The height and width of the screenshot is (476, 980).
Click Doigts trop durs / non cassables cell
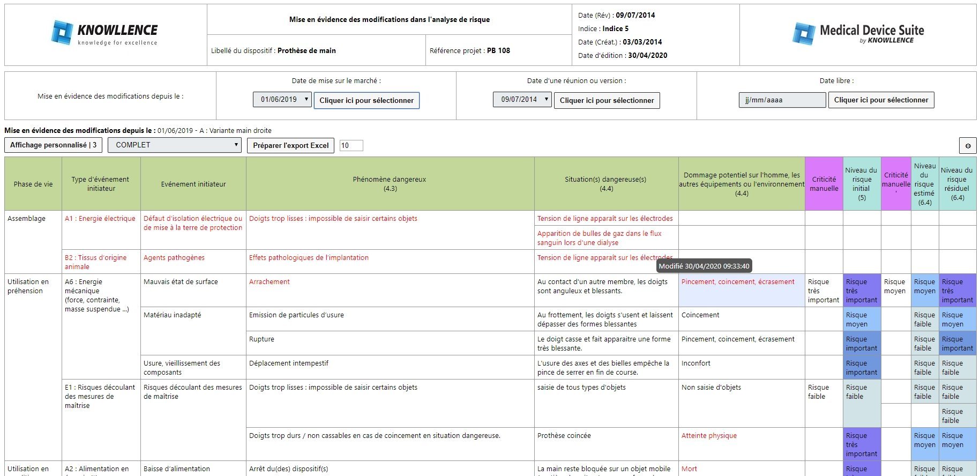click(390, 444)
